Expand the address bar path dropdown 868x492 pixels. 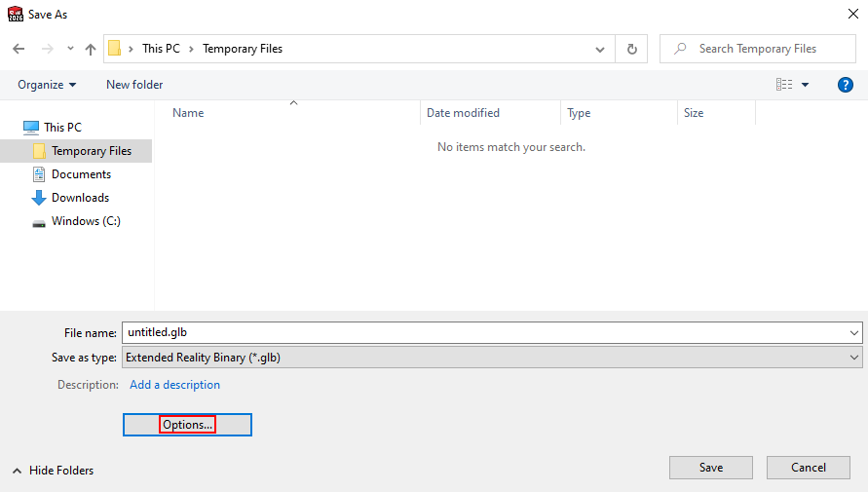tap(600, 49)
